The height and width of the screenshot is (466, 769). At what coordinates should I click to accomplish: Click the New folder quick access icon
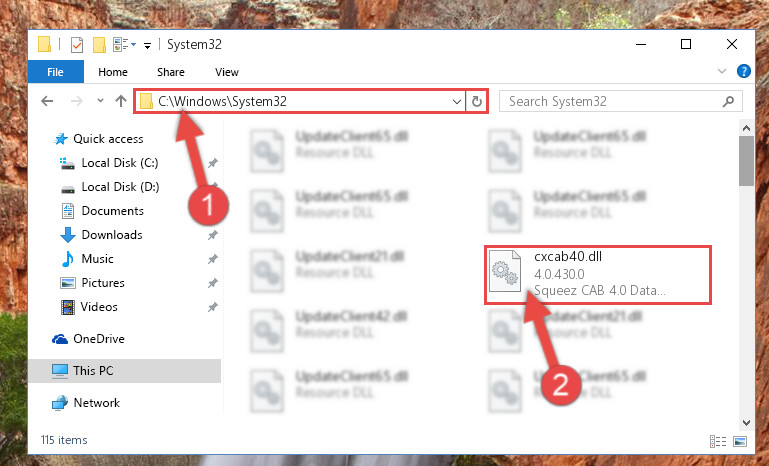point(99,45)
